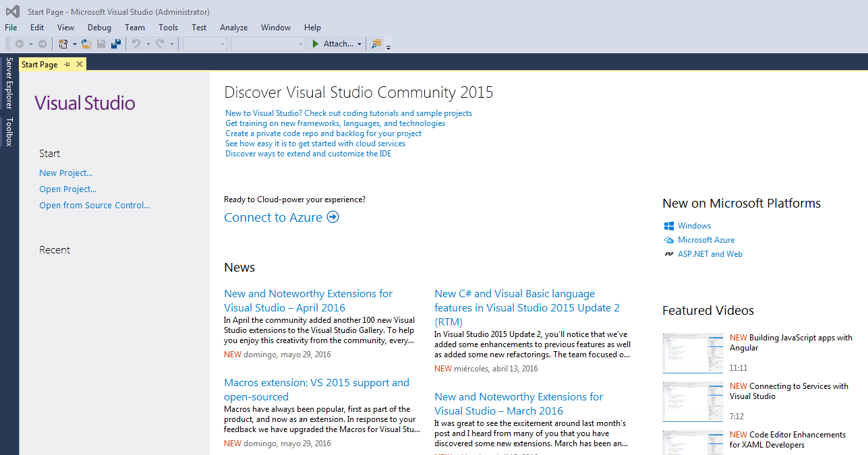Open news 'Extensions for Visual Studio – April 2016'
Image resolution: width=868 pixels, height=455 pixels.
(308, 301)
